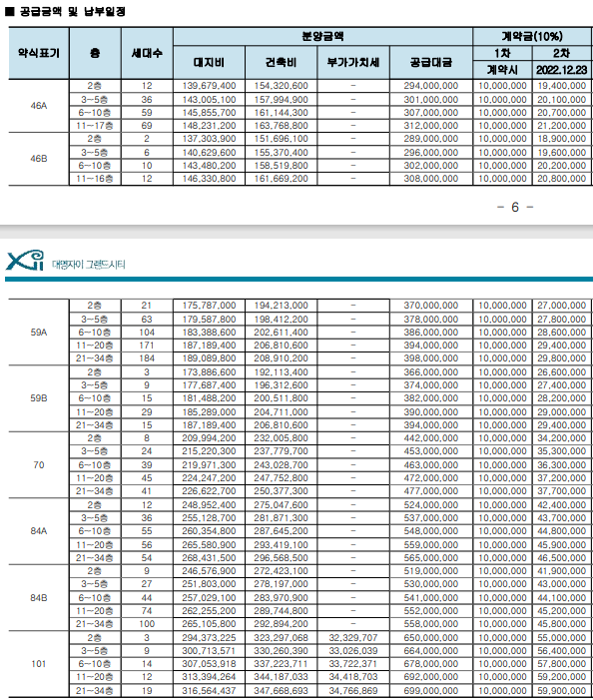Click land cost 209,994,200

209,438
